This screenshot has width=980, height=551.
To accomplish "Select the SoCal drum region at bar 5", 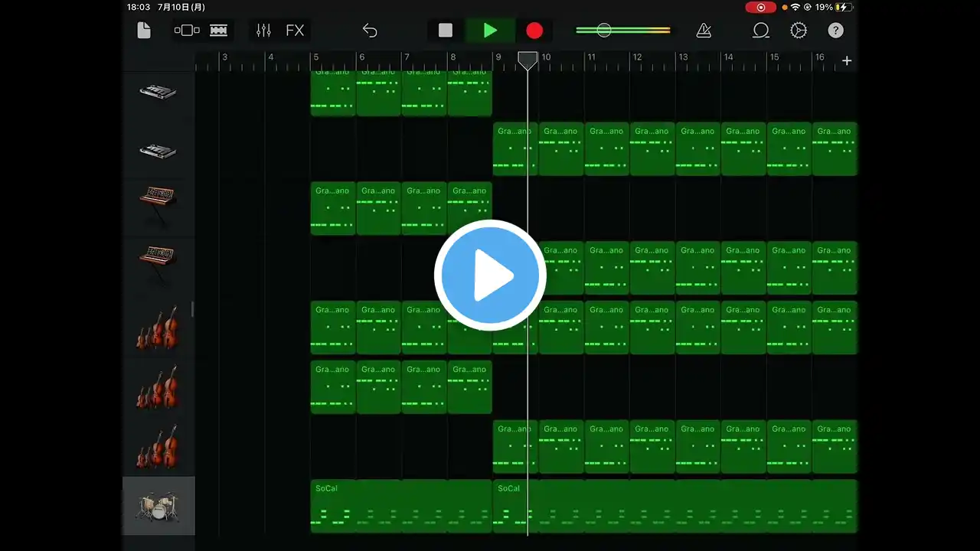I will [x=401, y=506].
